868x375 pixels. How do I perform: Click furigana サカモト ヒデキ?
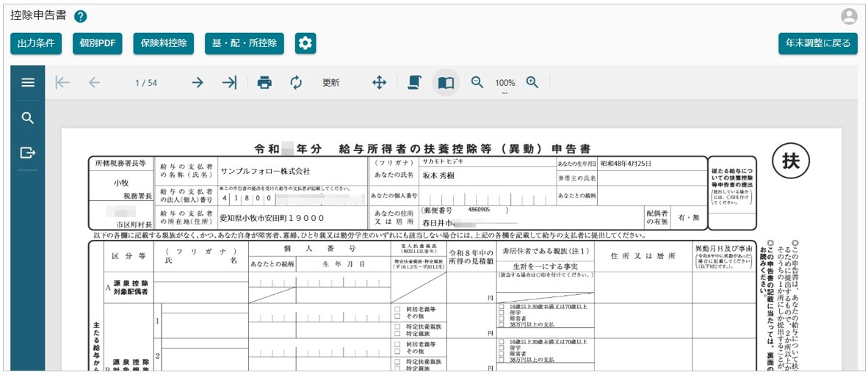tap(443, 161)
